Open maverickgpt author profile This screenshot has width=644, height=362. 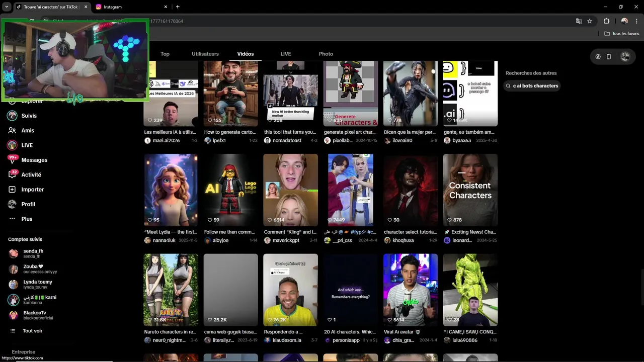pos(286,240)
